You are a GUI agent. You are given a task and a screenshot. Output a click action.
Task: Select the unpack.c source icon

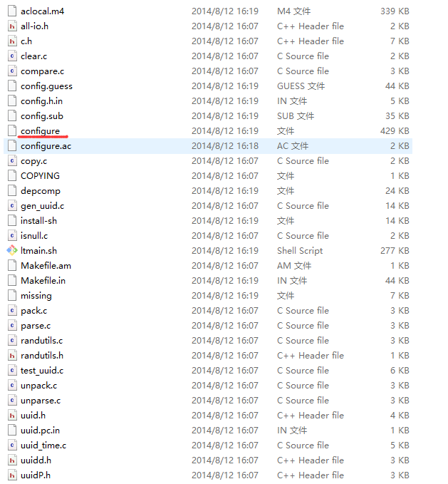click(12, 386)
